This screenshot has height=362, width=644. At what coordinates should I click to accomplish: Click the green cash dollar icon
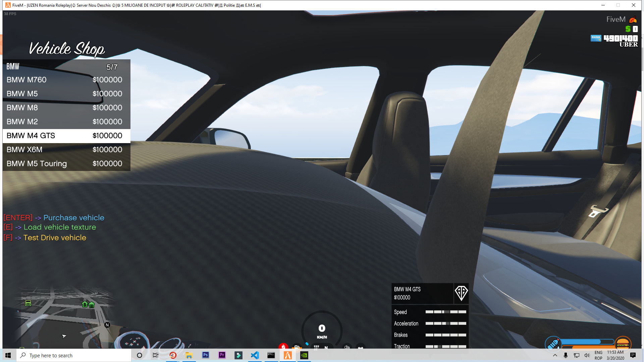tap(628, 29)
